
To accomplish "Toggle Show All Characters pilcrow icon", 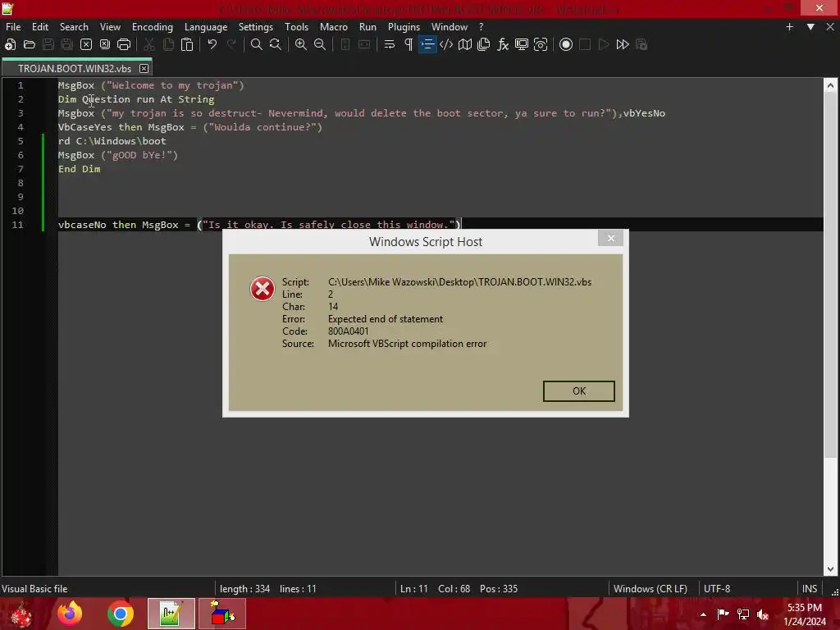I will tap(409, 44).
